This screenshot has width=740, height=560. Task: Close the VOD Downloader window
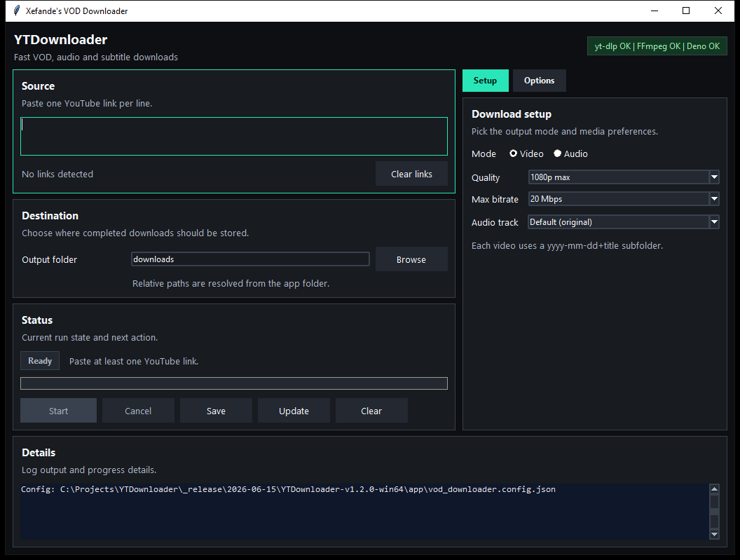[718, 11]
